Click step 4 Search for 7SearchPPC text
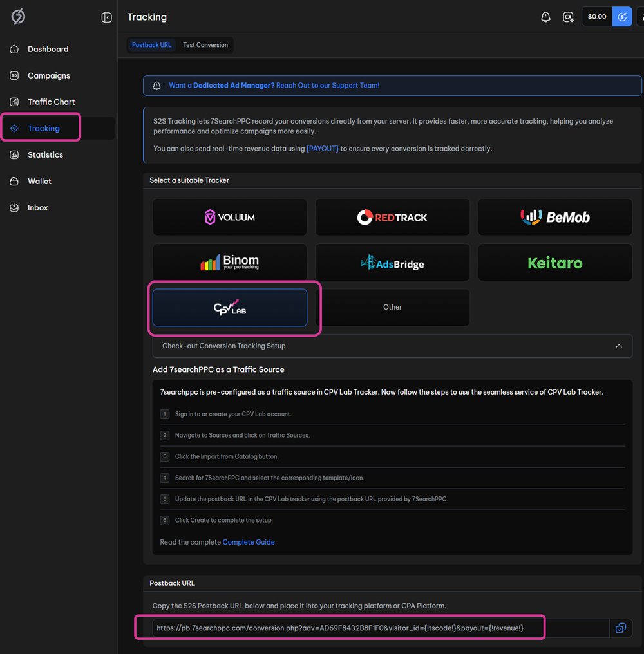The height and width of the screenshot is (654, 644). pyautogui.click(x=269, y=478)
